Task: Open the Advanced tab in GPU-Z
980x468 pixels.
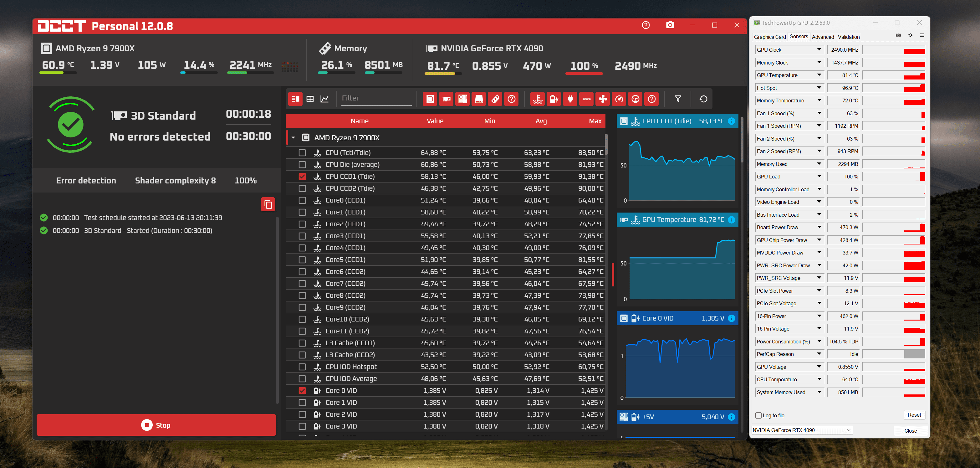Action: pos(823,37)
